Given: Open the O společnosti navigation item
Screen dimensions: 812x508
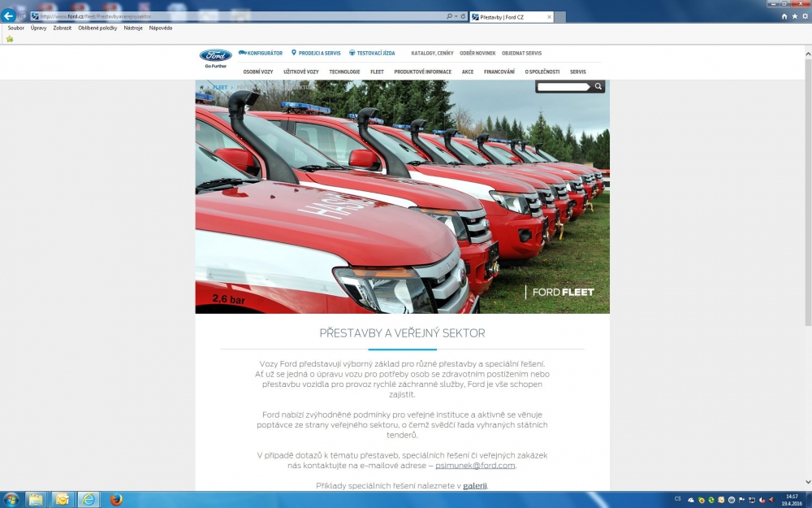Looking at the screenshot, I should pos(542,72).
